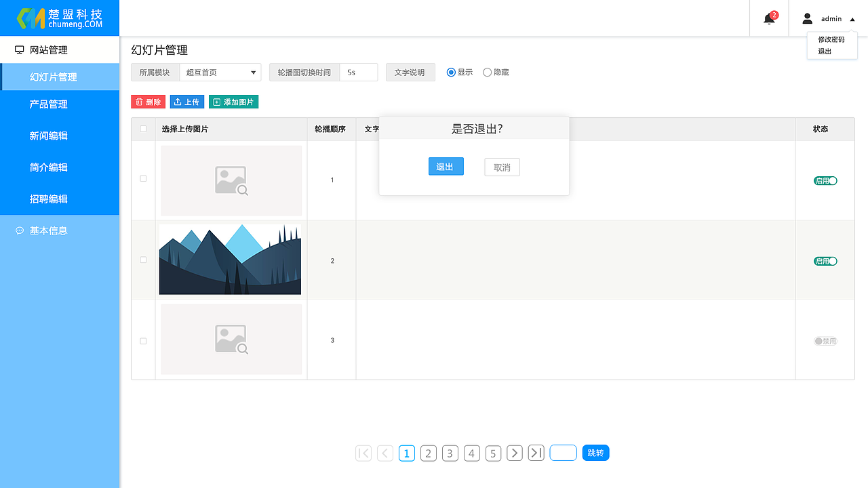Click 取消 to dismiss the logout dialog
This screenshot has width=868, height=488.
tap(502, 166)
